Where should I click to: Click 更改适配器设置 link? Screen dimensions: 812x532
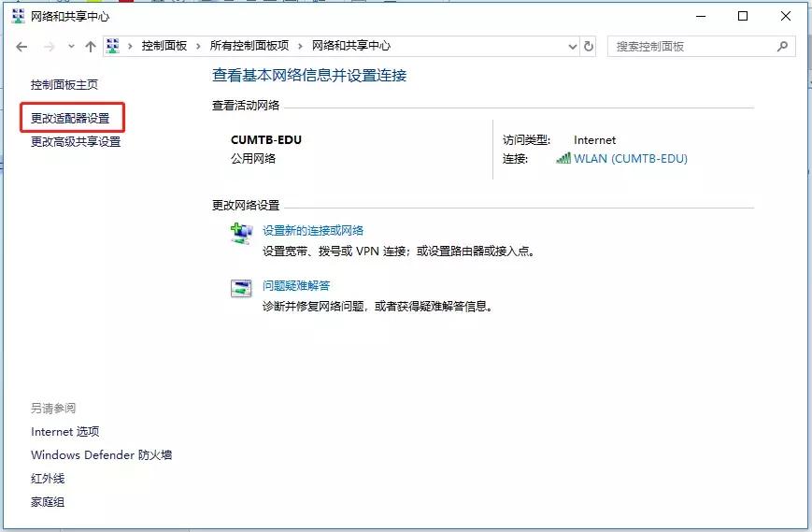tap(70, 118)
